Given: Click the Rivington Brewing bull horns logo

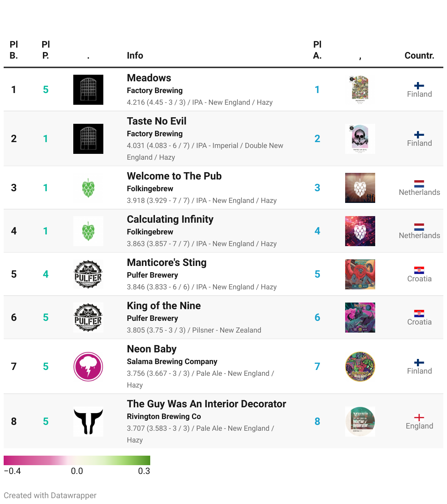Looking at the screenshot, I should click(88, 422).
